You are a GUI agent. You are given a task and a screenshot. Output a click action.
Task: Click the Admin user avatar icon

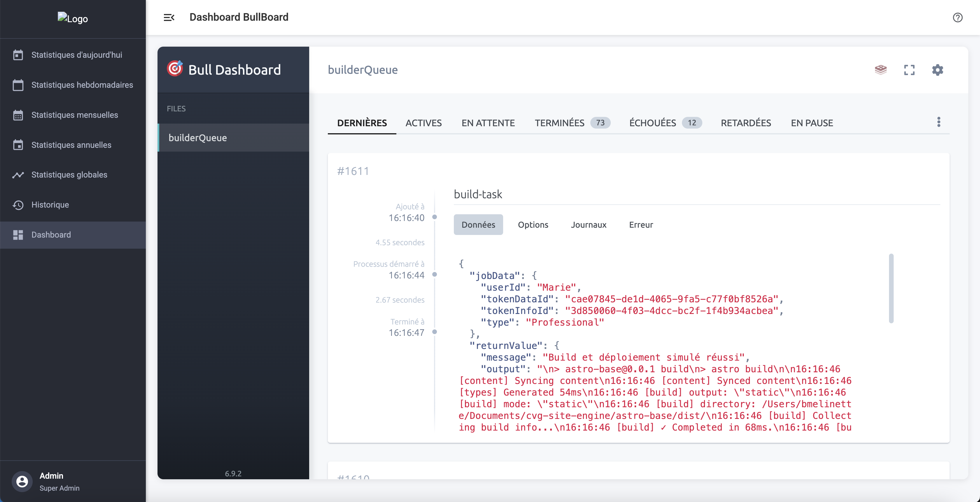tap(22, 482)
